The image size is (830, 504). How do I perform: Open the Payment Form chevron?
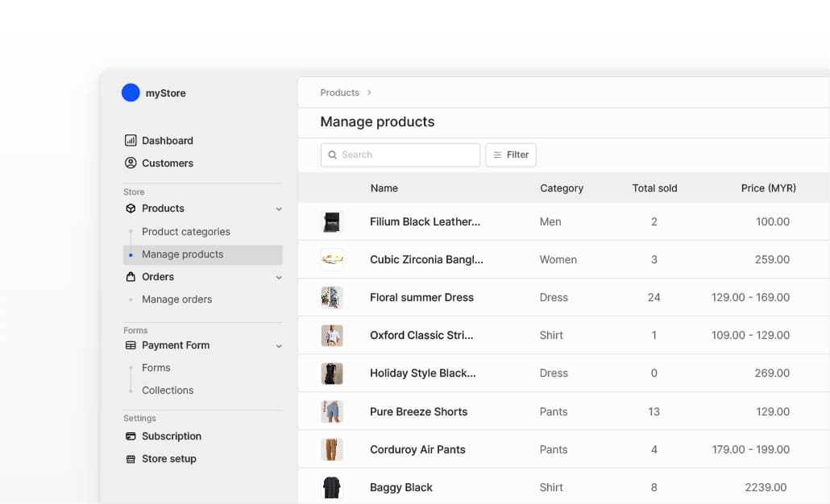coord(279,345)
